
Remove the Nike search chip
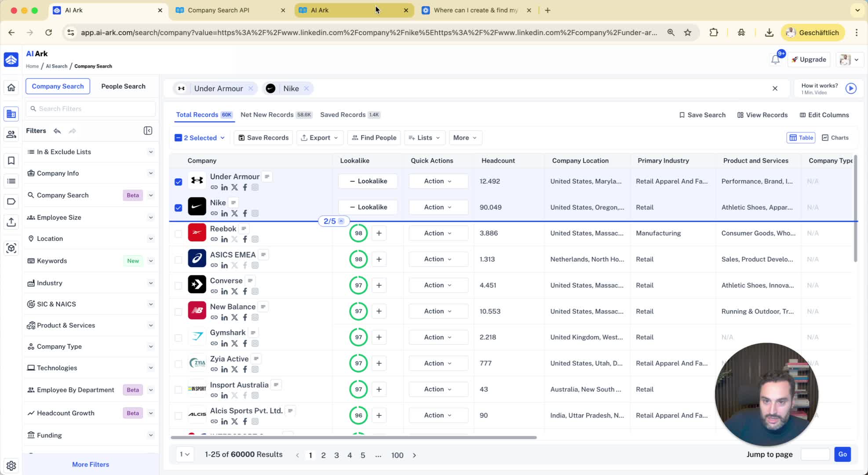tap(306, 88)
